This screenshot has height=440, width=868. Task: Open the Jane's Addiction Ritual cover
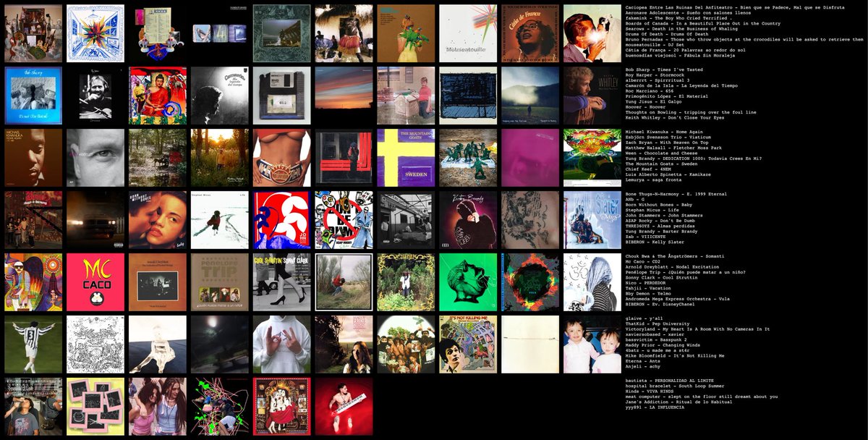click(x=281, y=407)
